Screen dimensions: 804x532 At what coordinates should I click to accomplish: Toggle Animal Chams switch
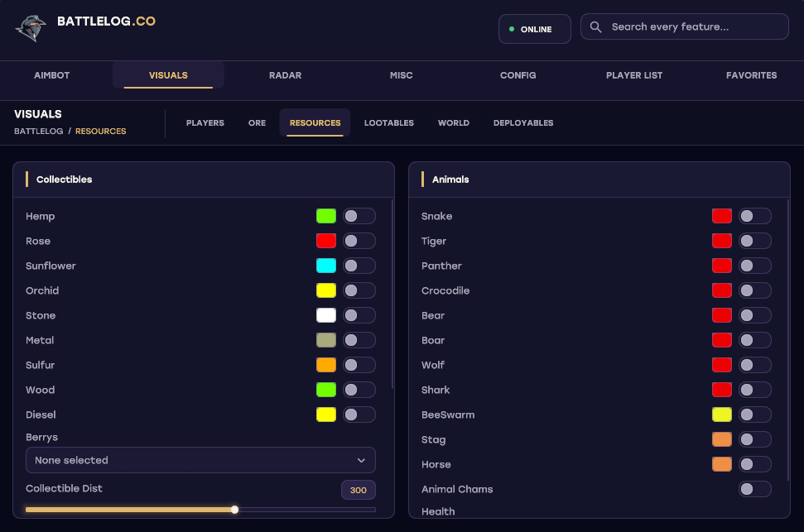755,489
